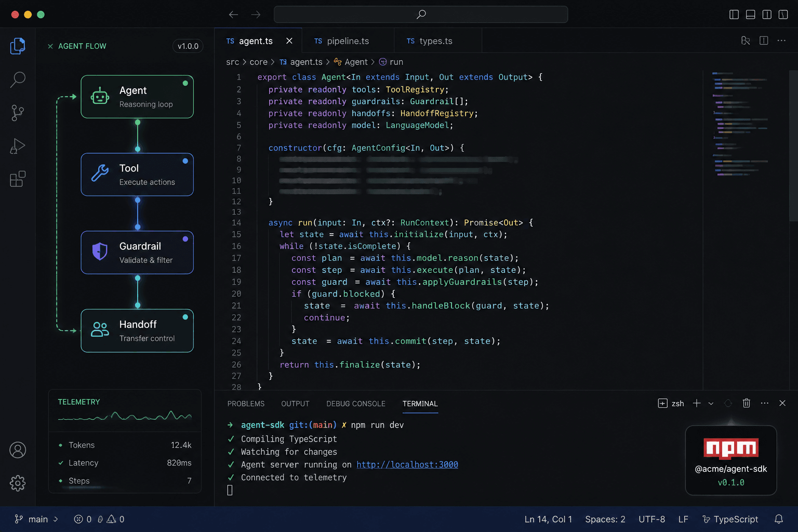
Task: Click agent.ts in the breadcrumb
Action: click(x=301, y=62)
